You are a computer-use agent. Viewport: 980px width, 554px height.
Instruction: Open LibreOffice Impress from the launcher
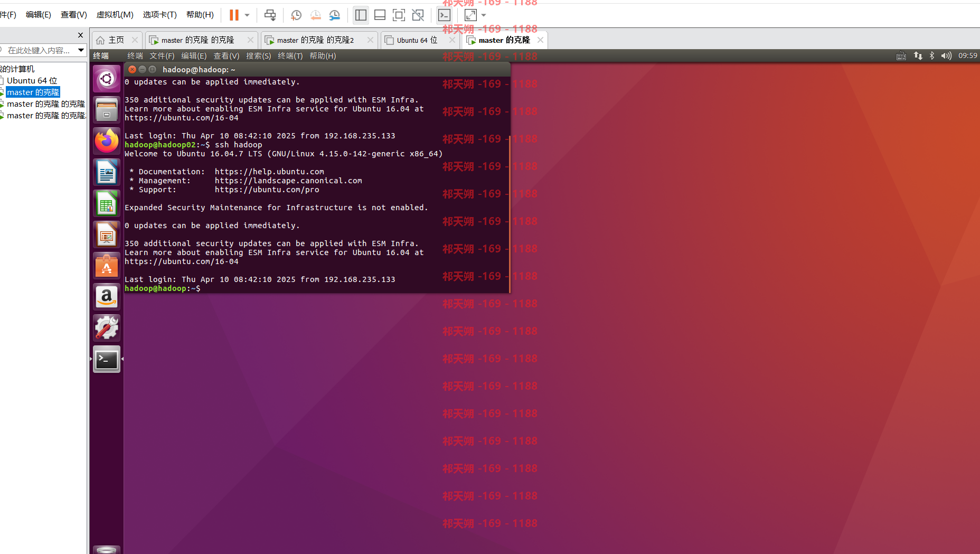point(107,234)
